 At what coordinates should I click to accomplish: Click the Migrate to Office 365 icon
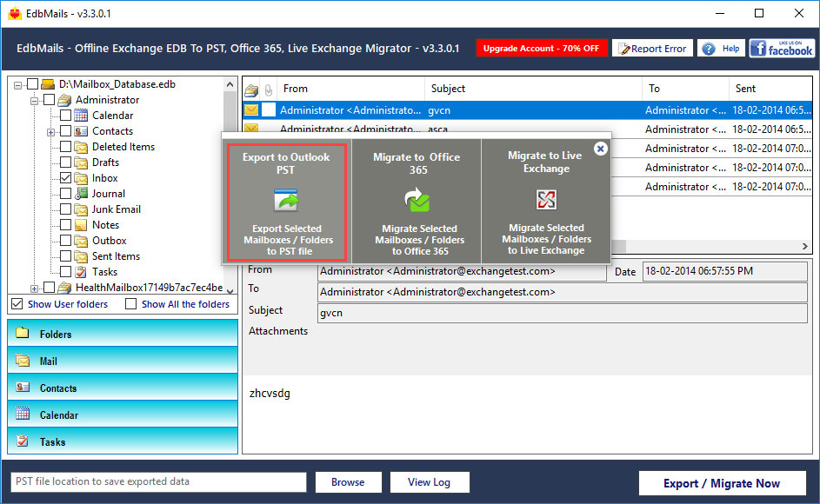(x=417, y=200)
